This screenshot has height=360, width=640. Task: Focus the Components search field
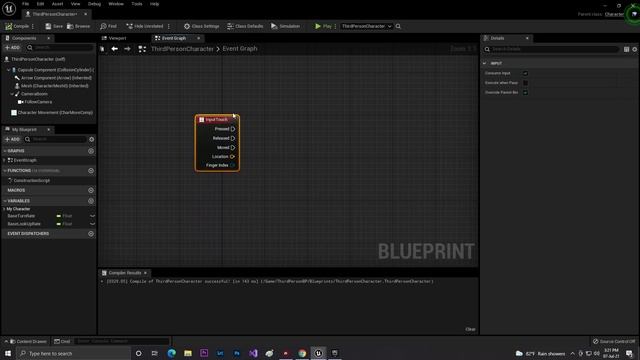[x=60, y=48]
